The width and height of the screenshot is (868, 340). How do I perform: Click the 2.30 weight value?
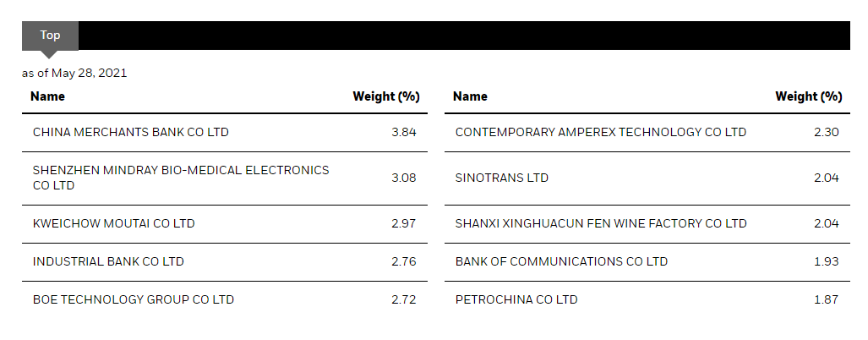(826, 132)
